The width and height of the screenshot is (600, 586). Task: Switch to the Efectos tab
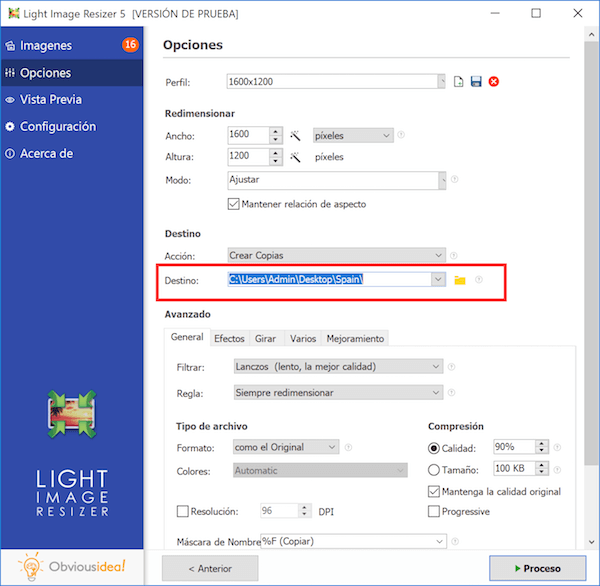[229, 338]
